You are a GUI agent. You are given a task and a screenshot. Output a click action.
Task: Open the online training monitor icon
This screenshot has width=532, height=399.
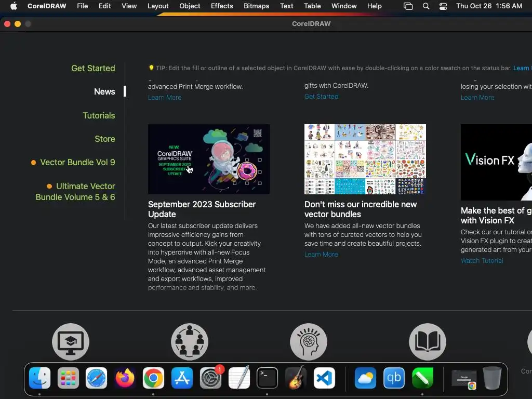point(71,342)
